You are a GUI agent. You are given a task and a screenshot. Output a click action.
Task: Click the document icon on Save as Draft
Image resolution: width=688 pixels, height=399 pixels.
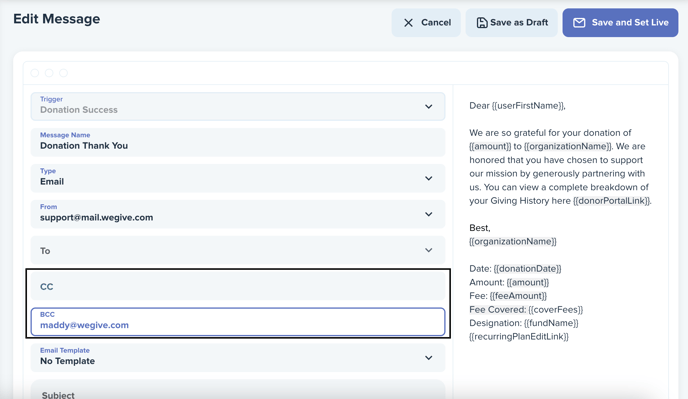[482, 23]
